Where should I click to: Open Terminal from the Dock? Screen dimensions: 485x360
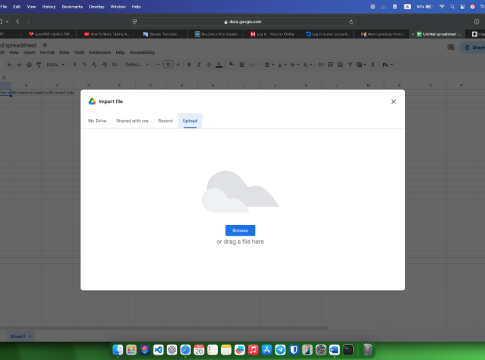click(348, 350)
